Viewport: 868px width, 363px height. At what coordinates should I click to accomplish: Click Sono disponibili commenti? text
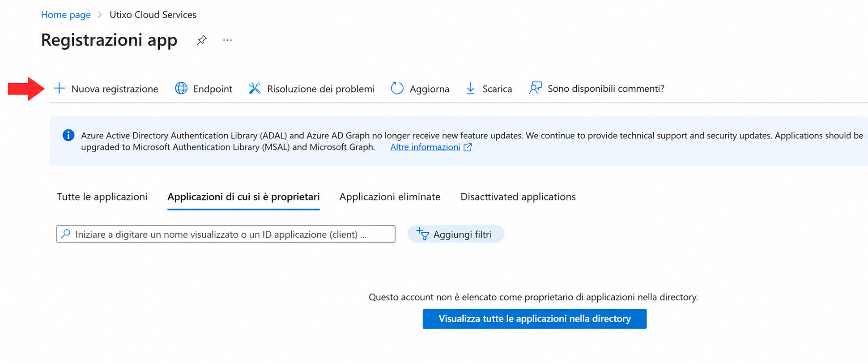click(x=606, y=89)
